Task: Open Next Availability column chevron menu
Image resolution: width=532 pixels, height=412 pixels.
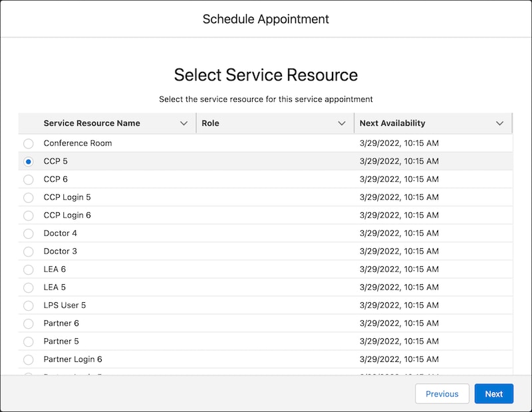Action: click(500, 123)
